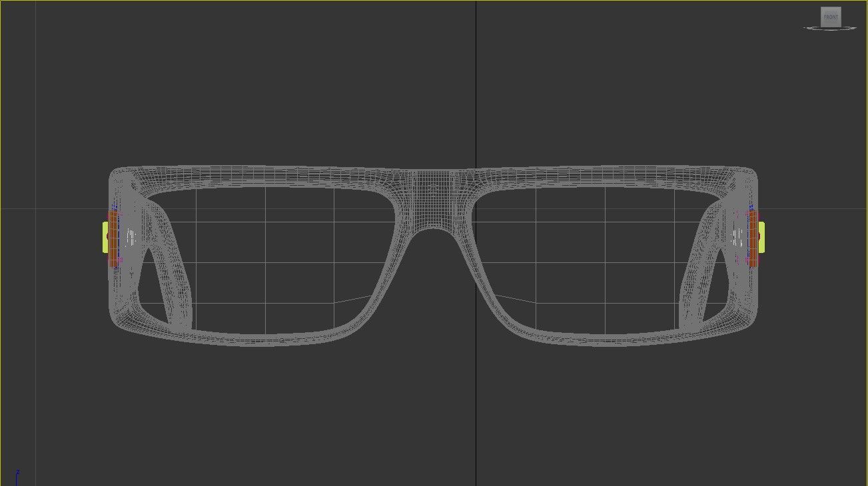Viewport: 868px width, 486px height.
Task: Select the nose bridge mesh of the glasses
Action: 433,200
